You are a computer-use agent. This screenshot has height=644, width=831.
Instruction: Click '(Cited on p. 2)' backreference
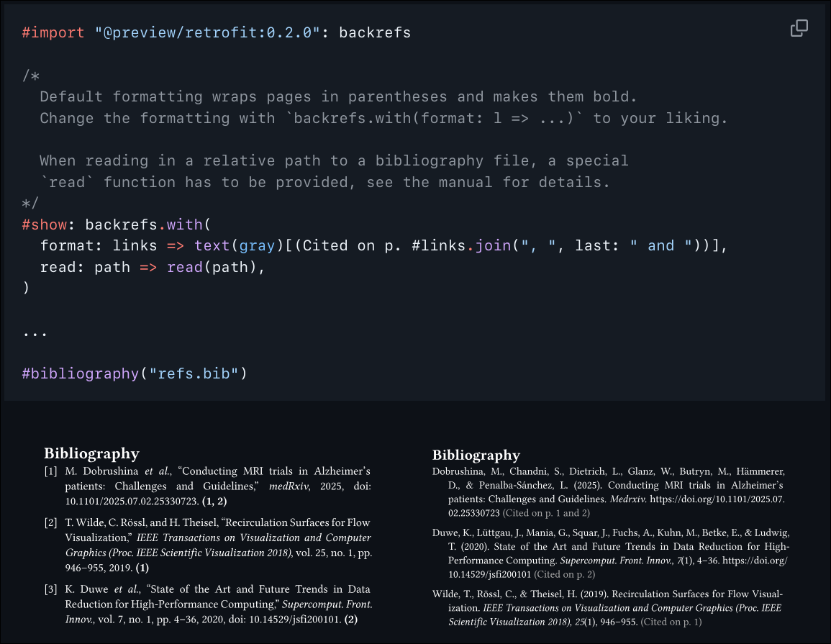(x=564, y=575)
